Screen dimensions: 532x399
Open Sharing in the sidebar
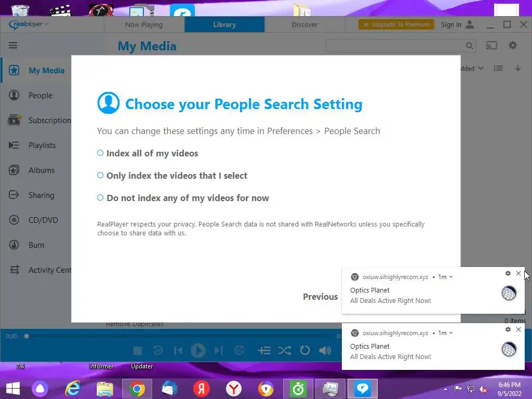tap(36, 195)
